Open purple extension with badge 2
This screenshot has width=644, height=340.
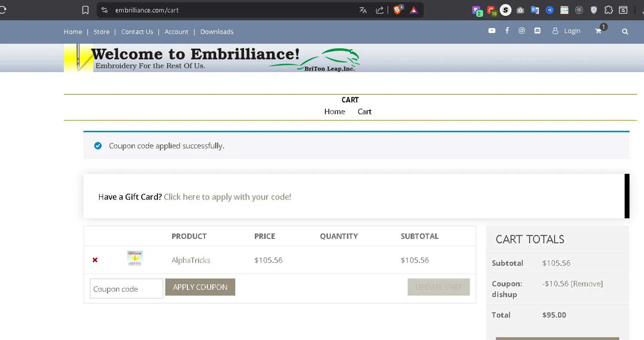coord(477,10)
